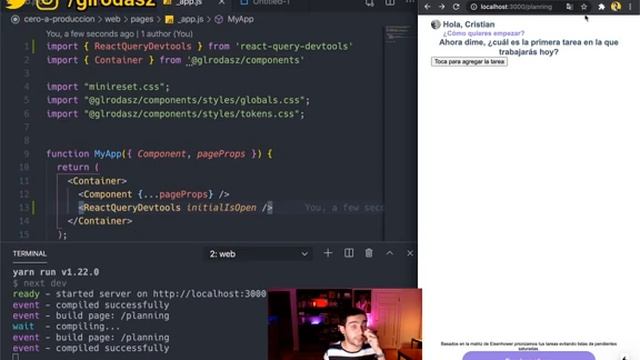Click first 'build page: /planning' terminal line

tap(112, 316)
